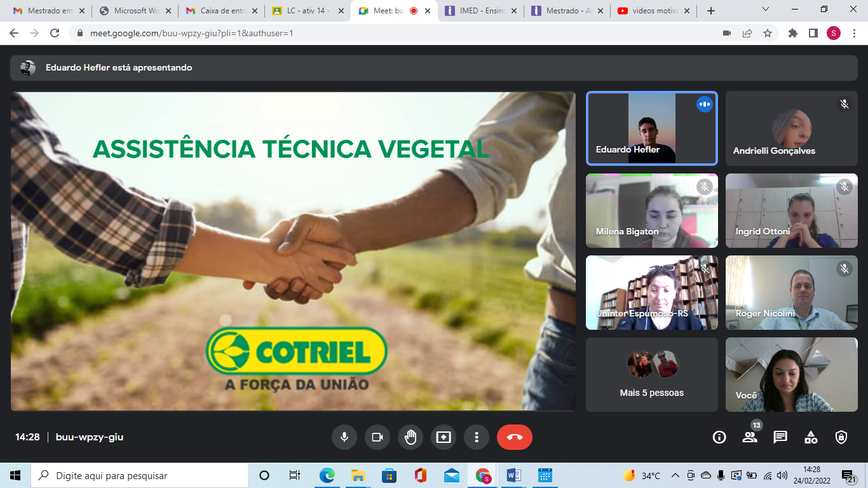The width and height of the screenshot is (868, 488).
Task: Click the Present now screen-share icon
Action: pos(444,437)
